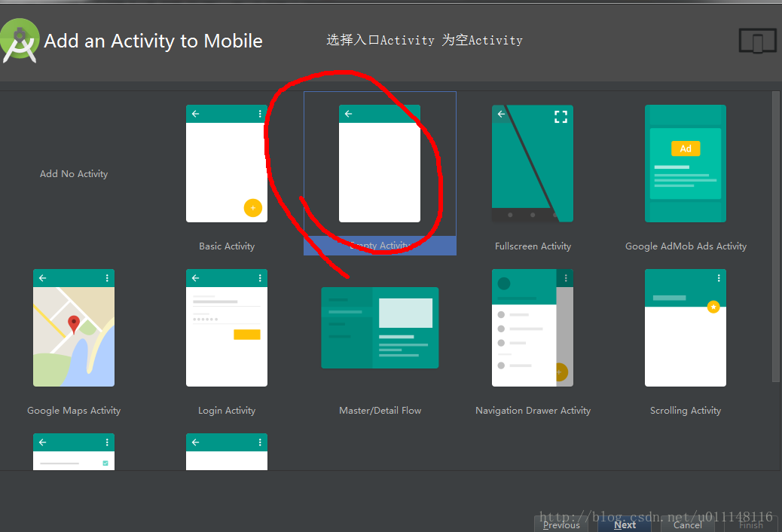
Task: Select the Login Activity template
Action: click(x=226, y=328)
